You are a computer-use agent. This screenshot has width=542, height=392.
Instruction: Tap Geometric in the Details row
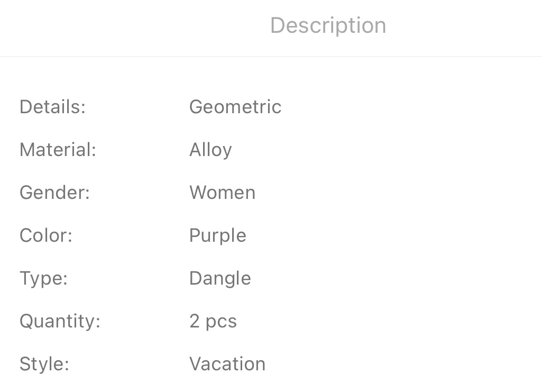click(235, 106)
